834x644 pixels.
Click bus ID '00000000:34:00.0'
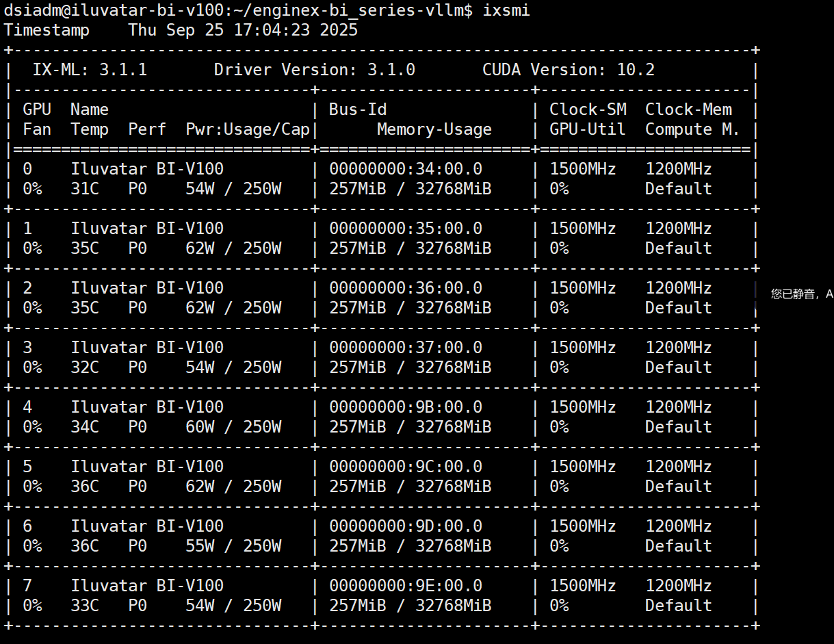[406, 169]
